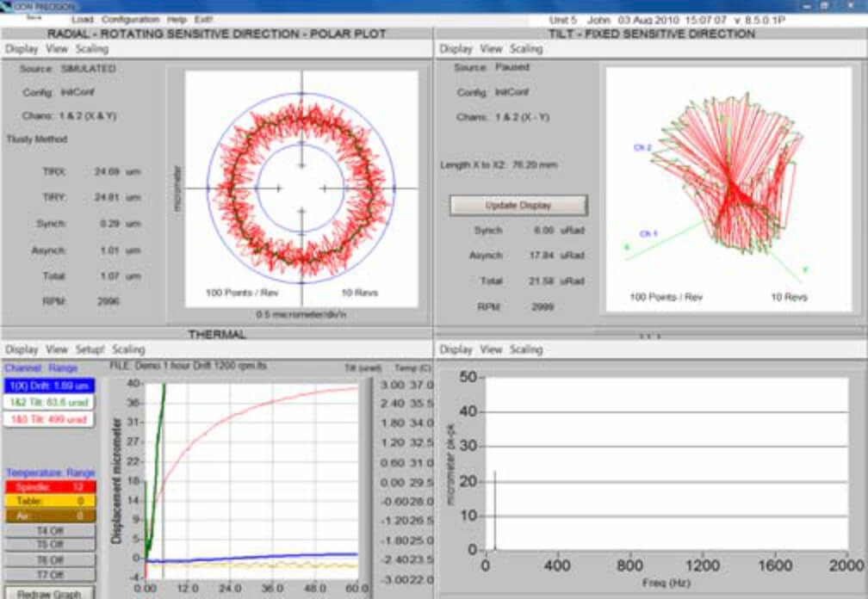Open Setup! menu in Thermal panel
Image resolution: width=868 pixels, height=599 pixels.
pyautogui.click(x=90, y=349)
